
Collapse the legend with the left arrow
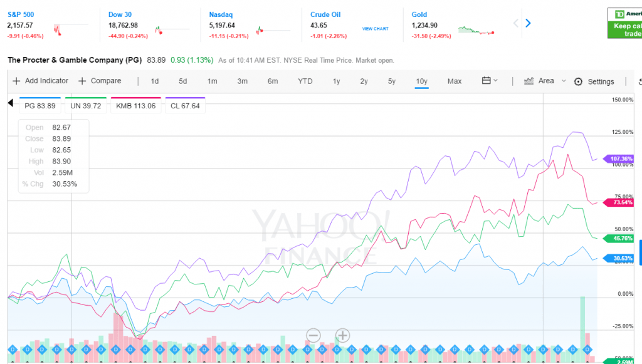(x=9, y=101)
